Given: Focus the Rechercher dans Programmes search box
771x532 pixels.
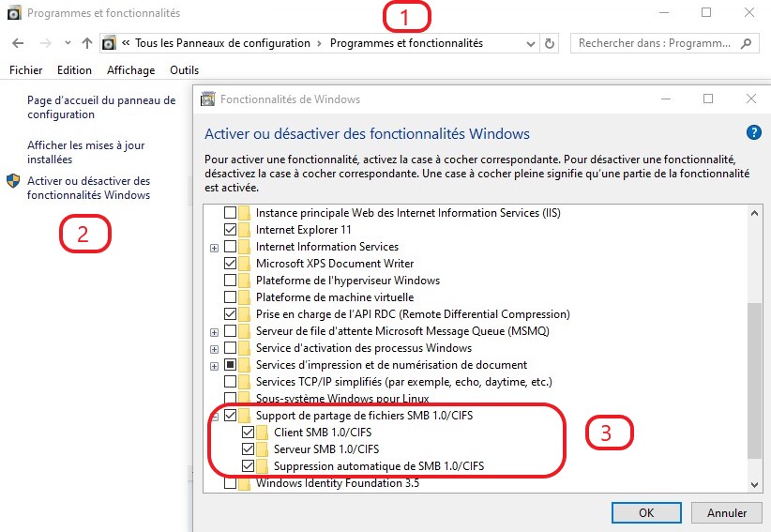Looking at the screenshot, I should pyautogui.click(x=665, y=43).
